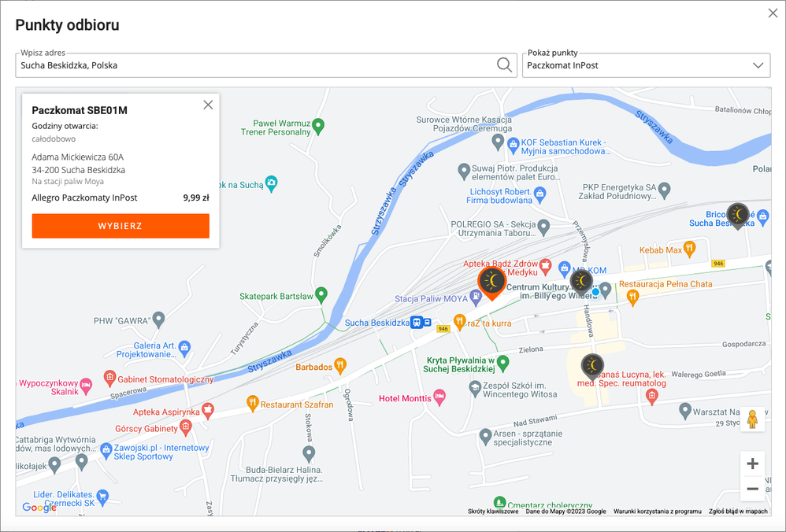Click the address Adama Mickiewicza 60A
The height and width of the screenshot is (532, 786).
click(78, 157)
